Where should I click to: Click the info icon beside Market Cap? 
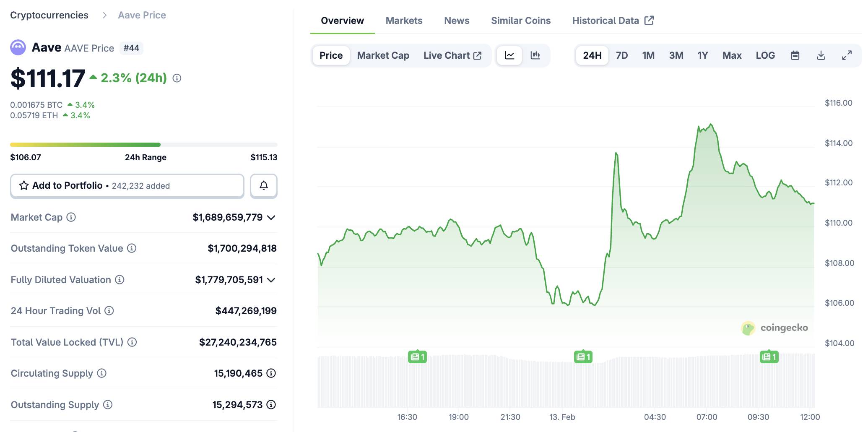pyautogui.click(x=71, y=217)
